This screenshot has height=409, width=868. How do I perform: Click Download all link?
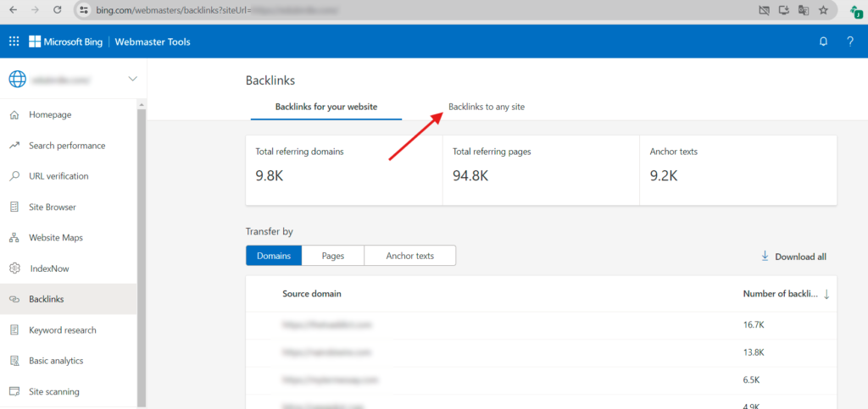(793, 257)
